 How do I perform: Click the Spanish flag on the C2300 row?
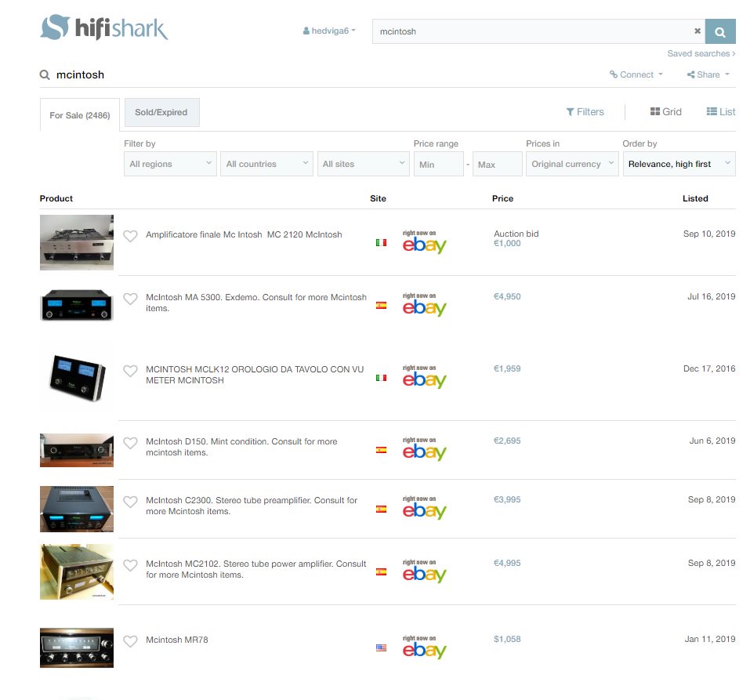point(381,509)
